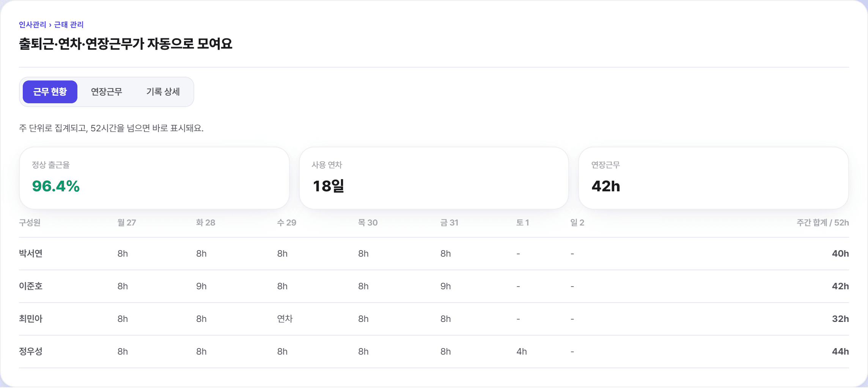This screenshot has width=868, height=388.
Task: Open the 연장근무 42h summary card
Action: click(714, 178)
